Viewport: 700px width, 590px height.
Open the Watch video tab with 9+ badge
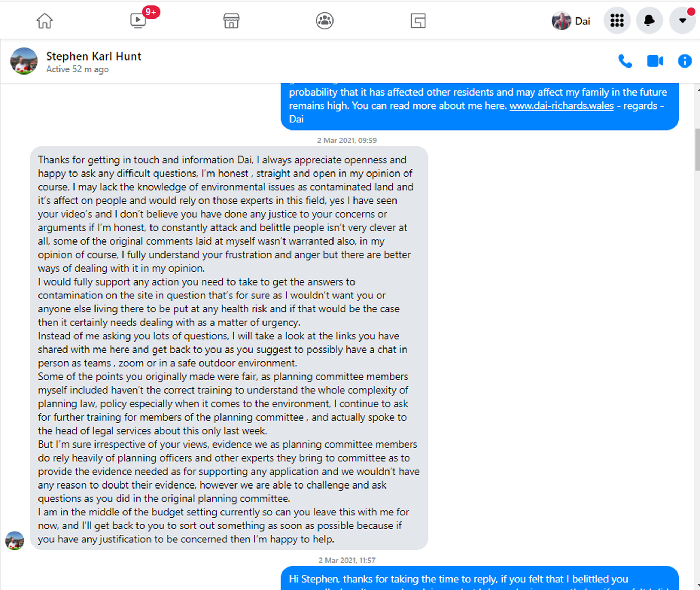pyautogui.click(x=138, y=21)
